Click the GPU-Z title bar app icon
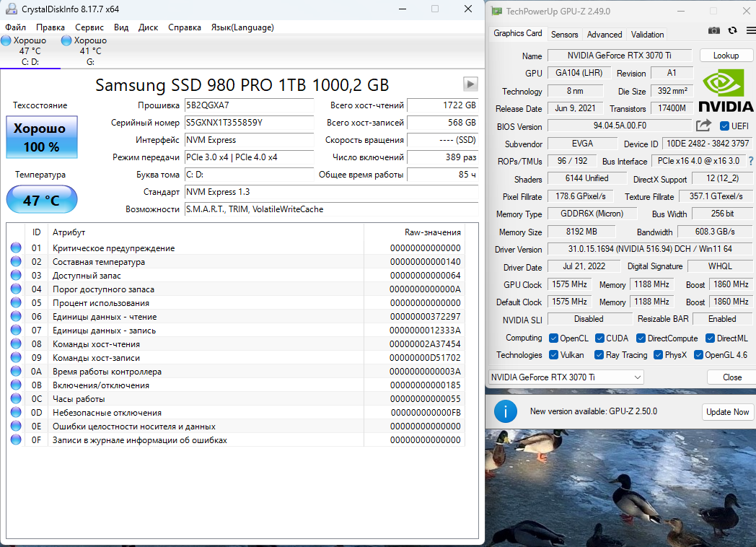Screen dimensions: 756x547 click(496, 11)
